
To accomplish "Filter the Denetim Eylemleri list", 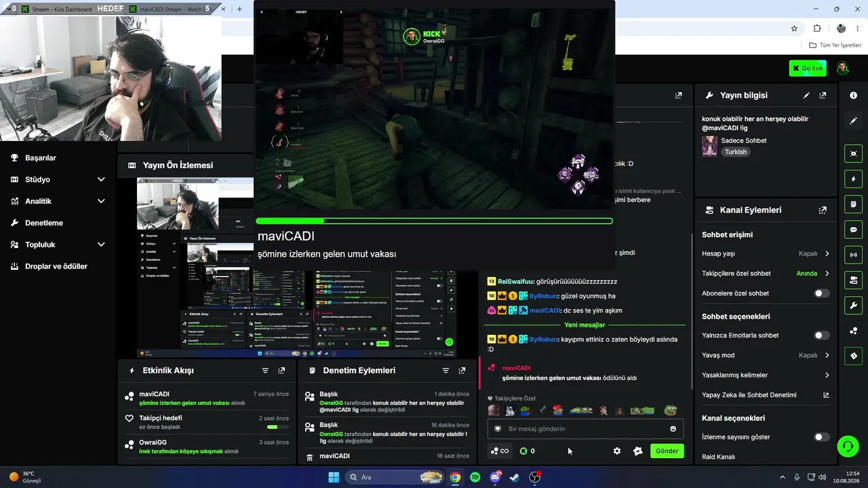I will point(446,371).
